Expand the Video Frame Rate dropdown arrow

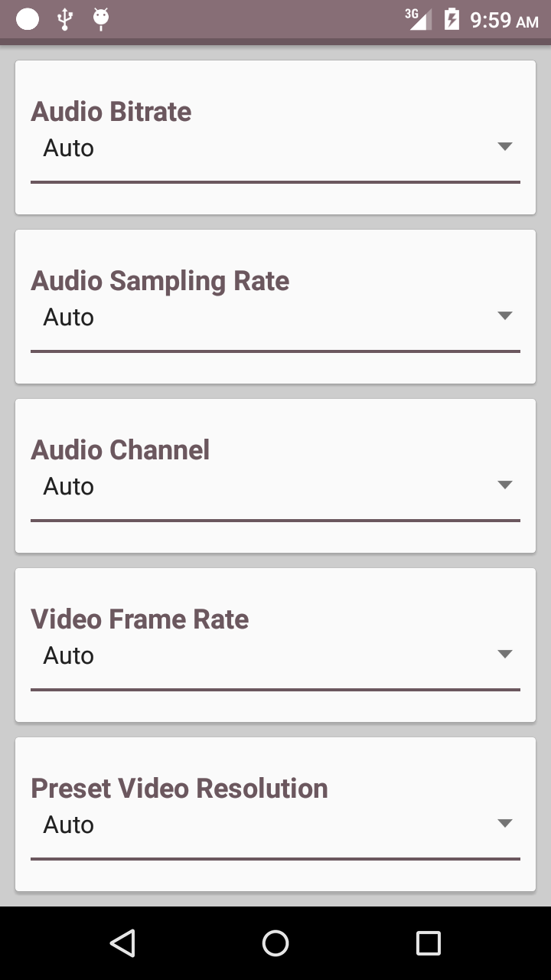504,655
